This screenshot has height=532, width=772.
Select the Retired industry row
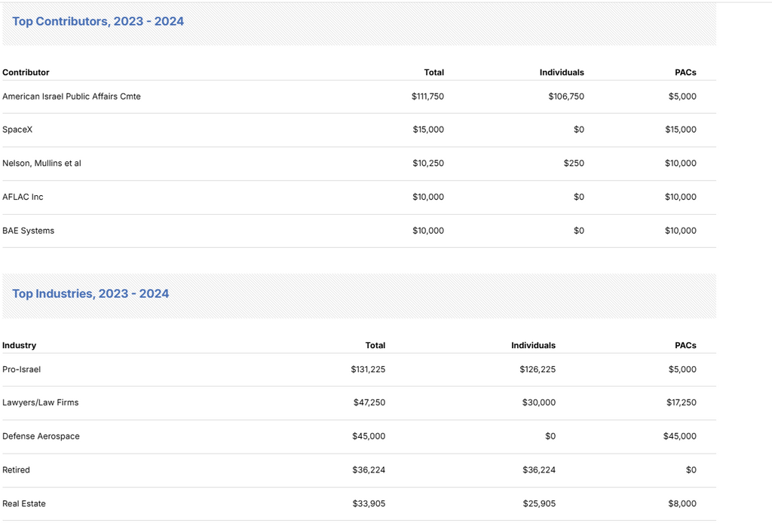pyautogui.click(x=16, y=470)
